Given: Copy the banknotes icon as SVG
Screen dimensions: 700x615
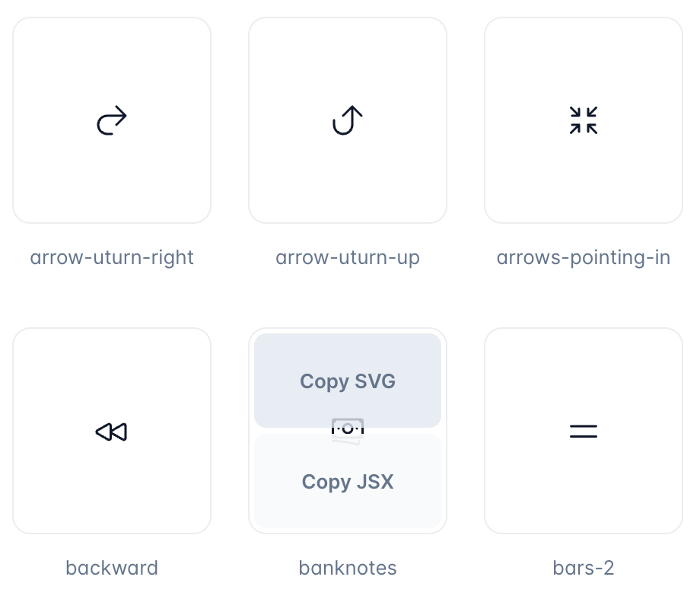Looking at the screenshot, I should tap(348, 381).
